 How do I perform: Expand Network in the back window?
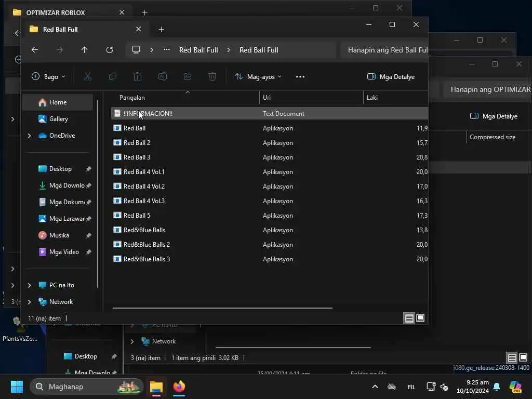tap(132, 341)
